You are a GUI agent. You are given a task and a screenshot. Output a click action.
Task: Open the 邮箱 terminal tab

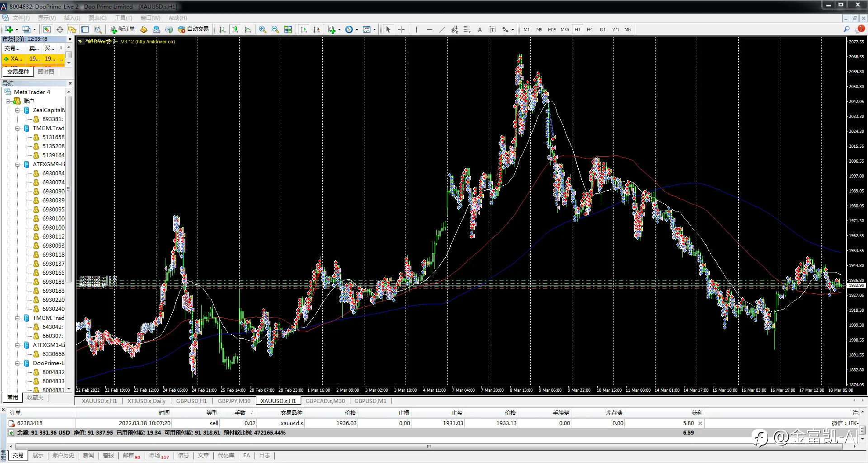click(131, 455)
